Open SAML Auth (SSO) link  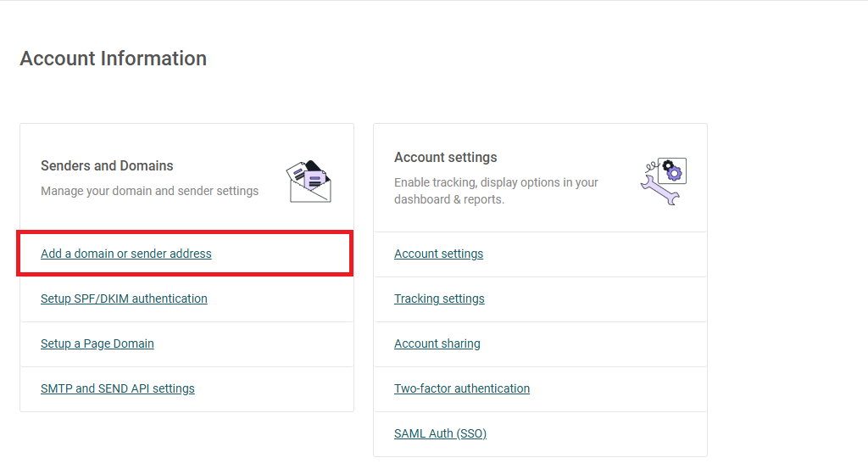(x=440, y=433)
